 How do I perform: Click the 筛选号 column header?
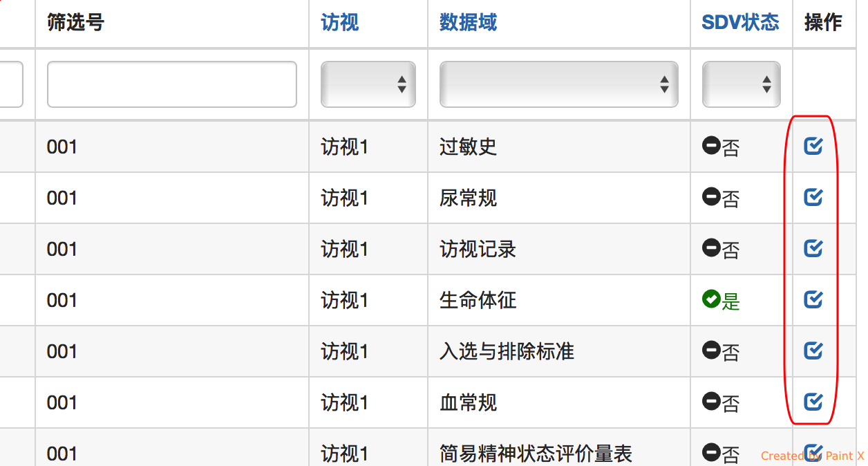[75, 23]
